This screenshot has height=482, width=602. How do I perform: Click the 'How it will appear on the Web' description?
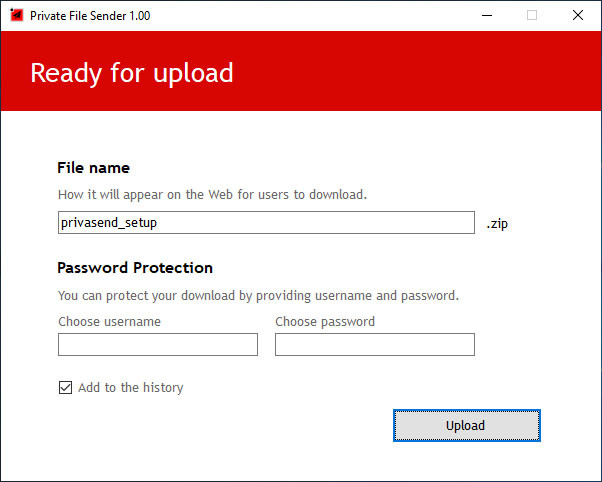[x=212, y=195]
